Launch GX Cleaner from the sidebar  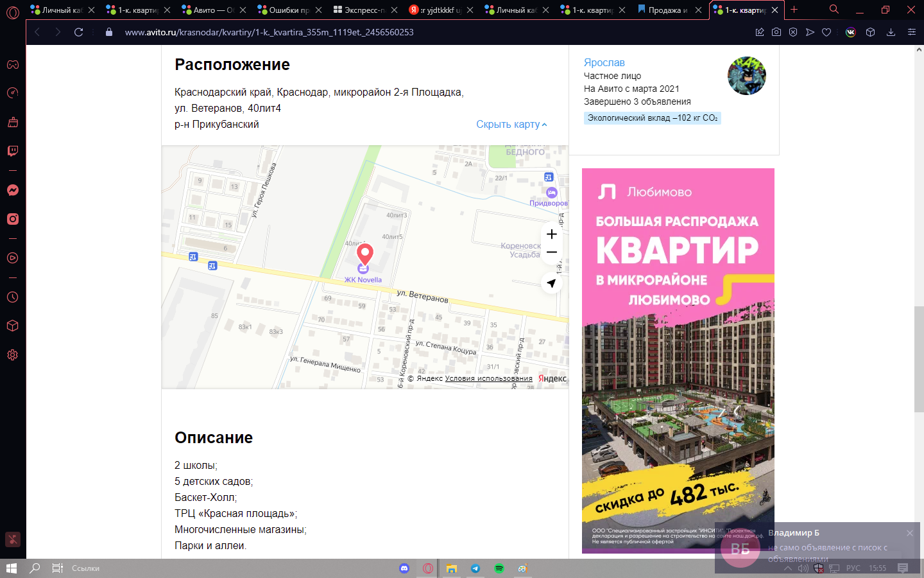point(12,122)
